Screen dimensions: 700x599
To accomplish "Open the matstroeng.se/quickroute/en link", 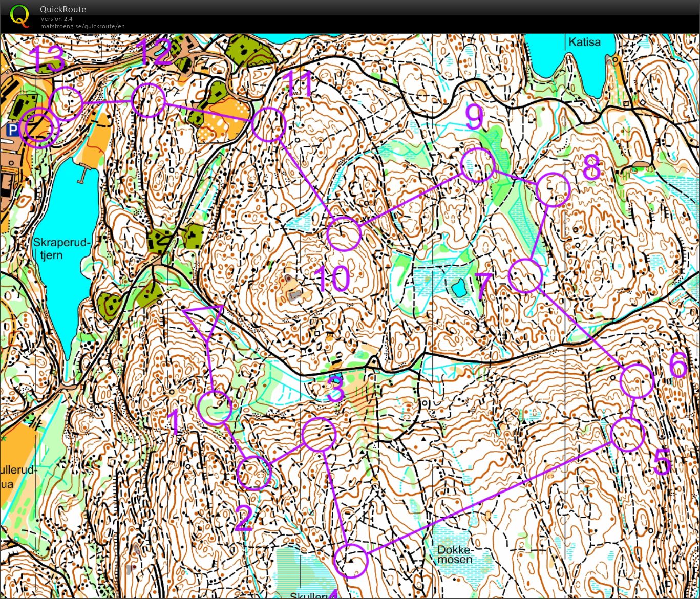I will coord(82,26).
